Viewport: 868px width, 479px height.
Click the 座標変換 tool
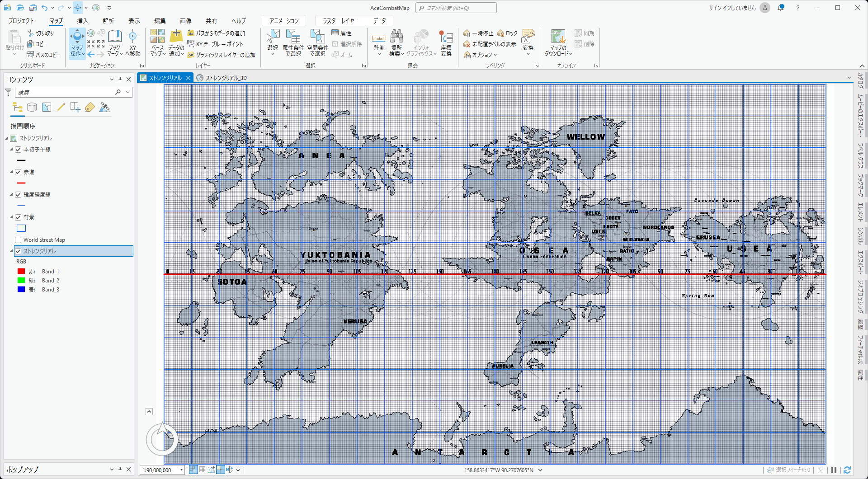[446, 43]
